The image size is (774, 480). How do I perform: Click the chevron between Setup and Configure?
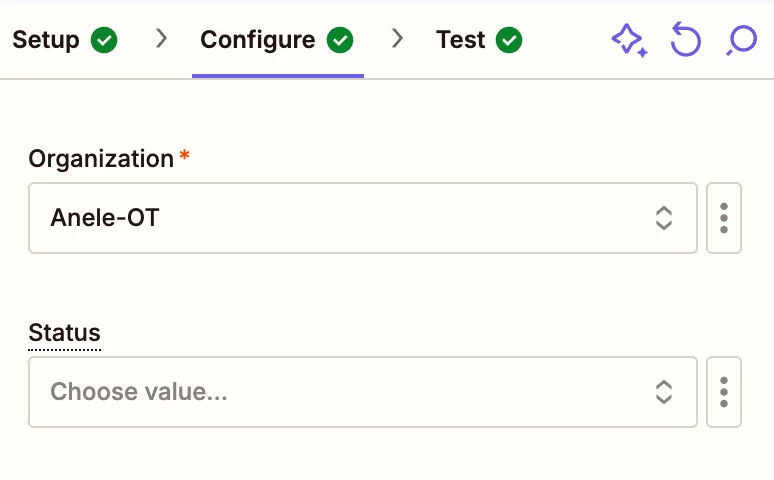tap(162, 40)
